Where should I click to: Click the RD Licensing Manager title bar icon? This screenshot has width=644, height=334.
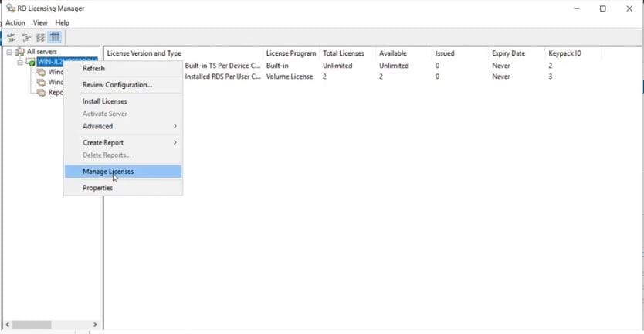(x=9, y=9)
